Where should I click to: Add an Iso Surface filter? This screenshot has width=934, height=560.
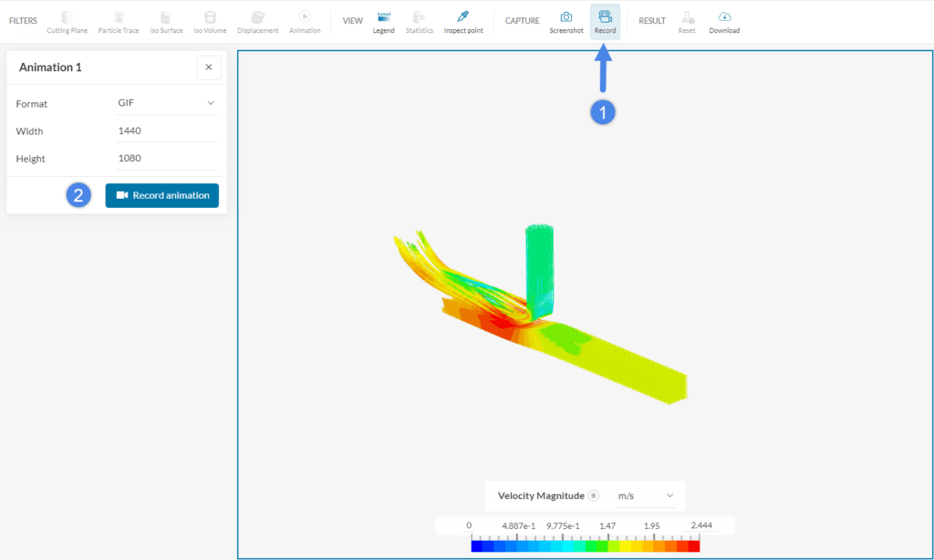pos(166,20)
